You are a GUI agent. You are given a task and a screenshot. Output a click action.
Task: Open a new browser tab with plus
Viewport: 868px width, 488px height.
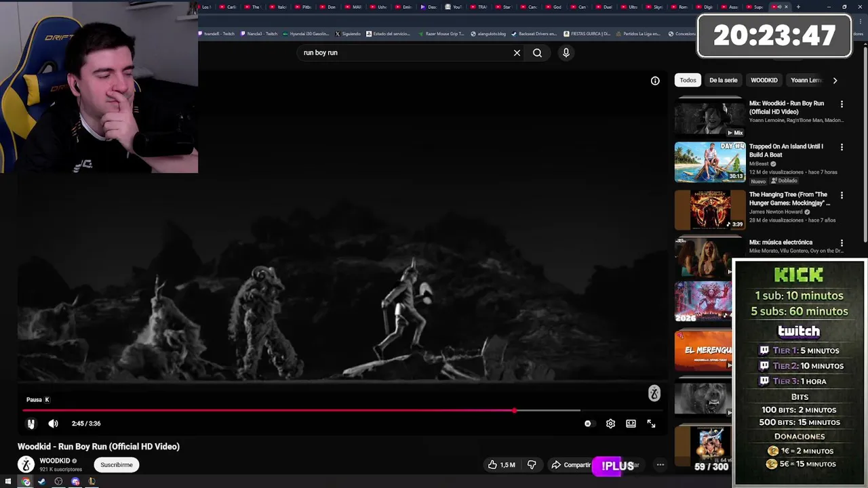click(798, 7)
